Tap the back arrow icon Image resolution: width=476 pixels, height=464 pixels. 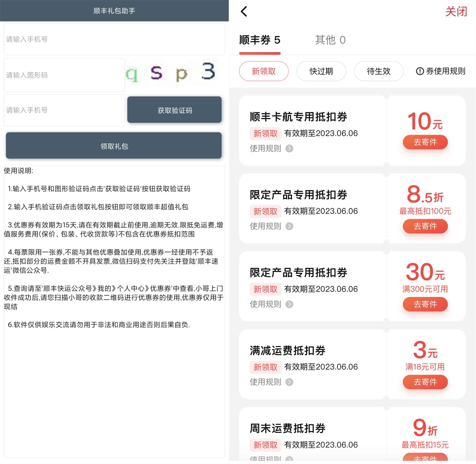244,11
